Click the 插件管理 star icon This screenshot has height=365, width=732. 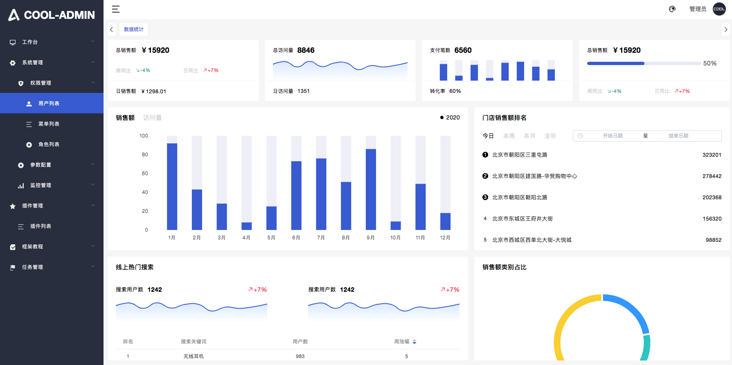(x=13, y=206)
